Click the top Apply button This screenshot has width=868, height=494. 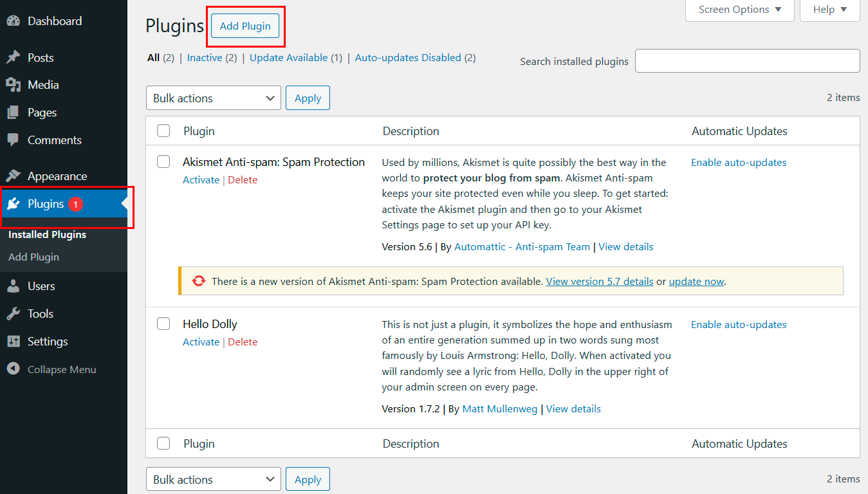(x=308, y=98)
